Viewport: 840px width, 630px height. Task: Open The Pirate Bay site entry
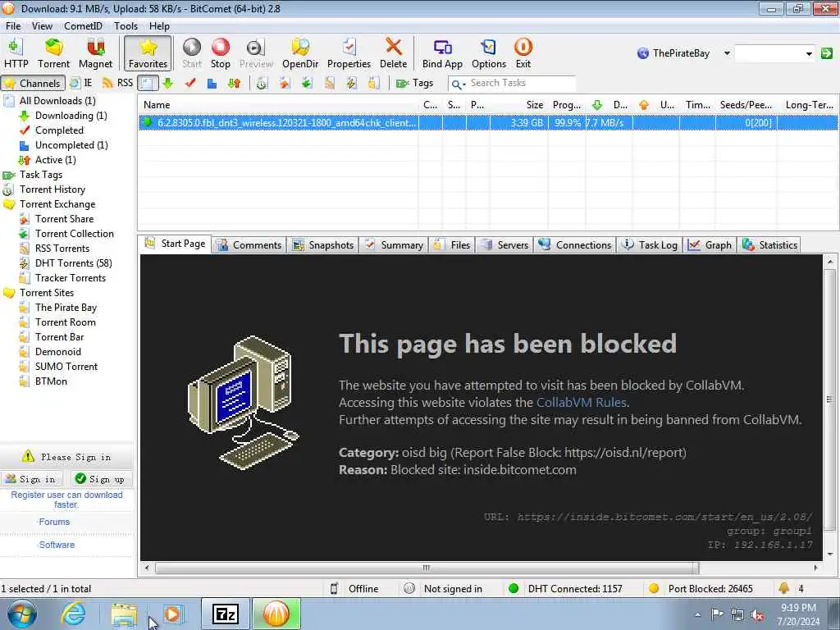tap(66, 308)
